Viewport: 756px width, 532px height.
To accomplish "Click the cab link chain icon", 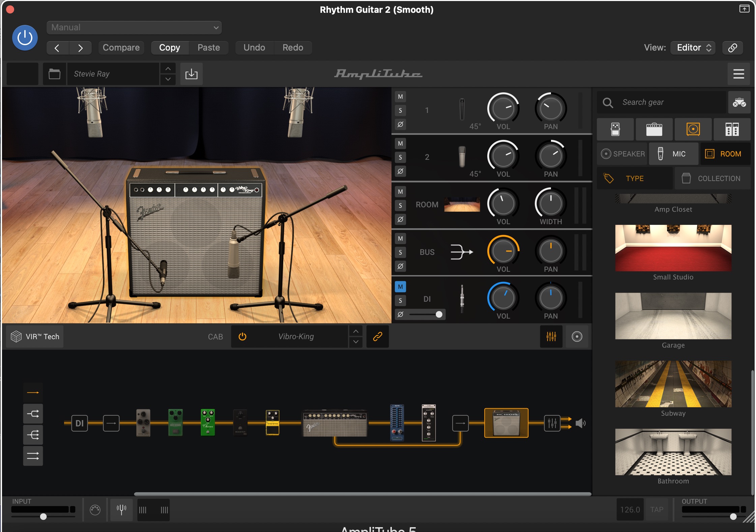I will (x=377, y=336).
